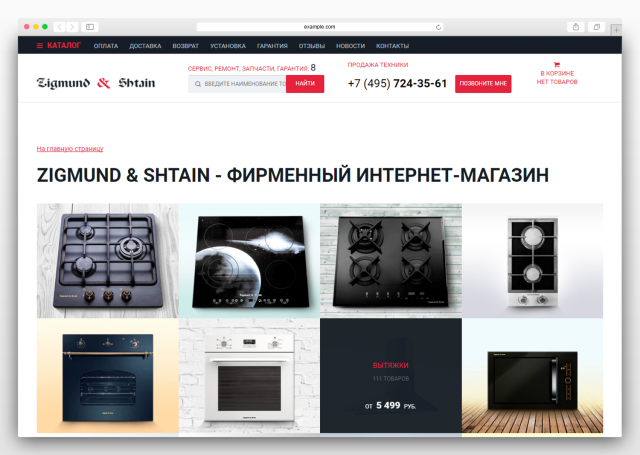The width and height of the screenshot is (640, 455).
Task: Click the Zigmund & Shtain logo
Action: (96, 83)
